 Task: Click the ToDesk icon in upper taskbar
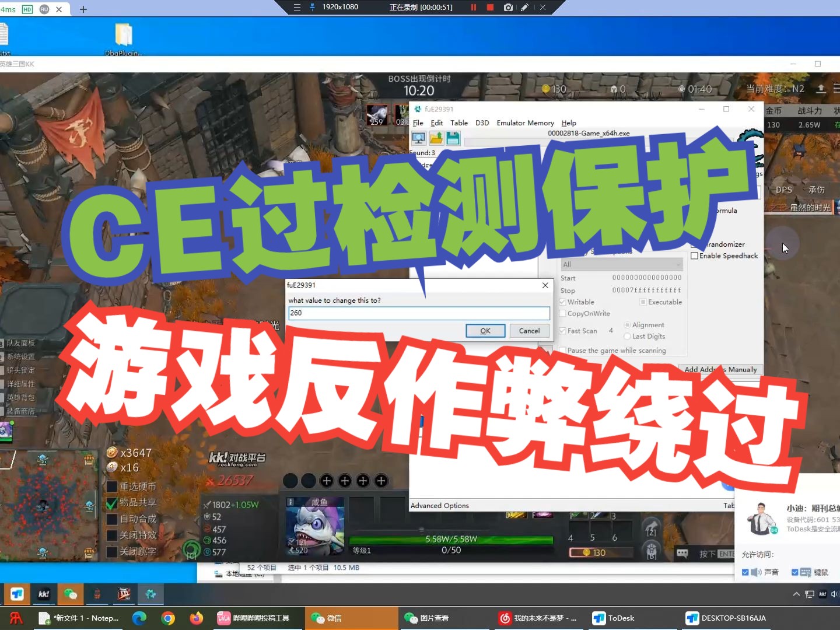pyautogui.click(x=17, y=594)
